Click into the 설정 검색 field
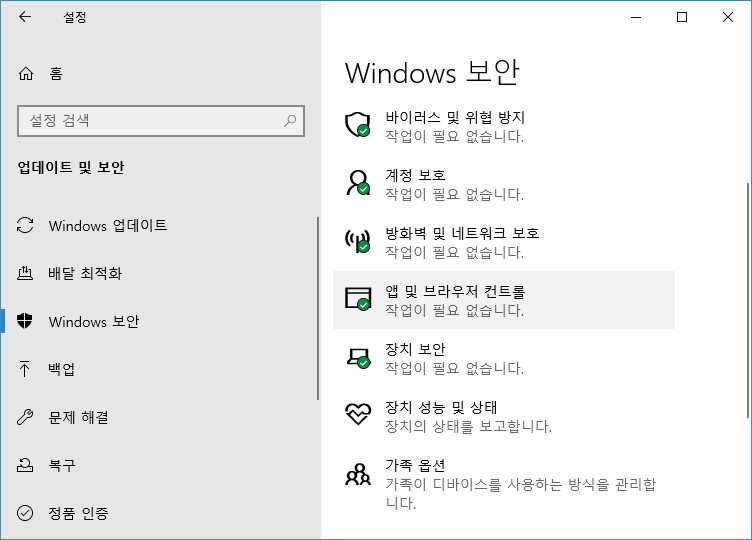The image size is (752, 540). (161, 121)
